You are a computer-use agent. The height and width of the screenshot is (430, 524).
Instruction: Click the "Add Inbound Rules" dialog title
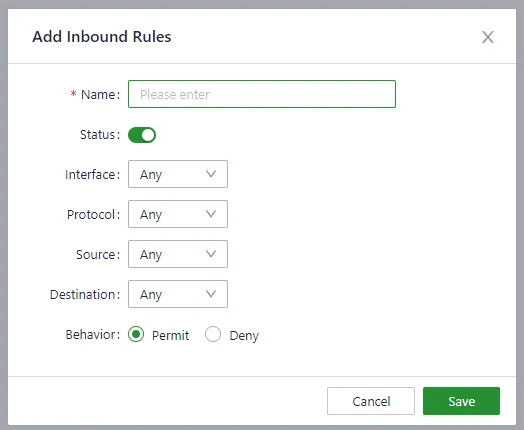[102, 37]
